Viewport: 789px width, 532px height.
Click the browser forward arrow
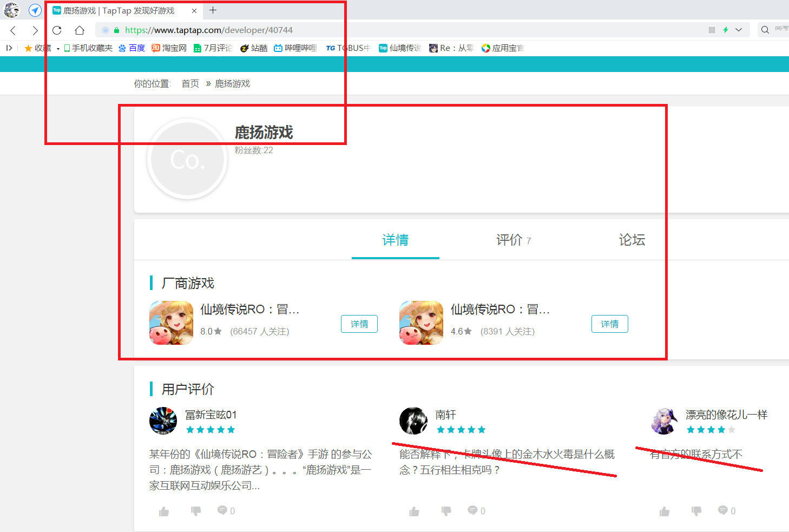point(35,30)
